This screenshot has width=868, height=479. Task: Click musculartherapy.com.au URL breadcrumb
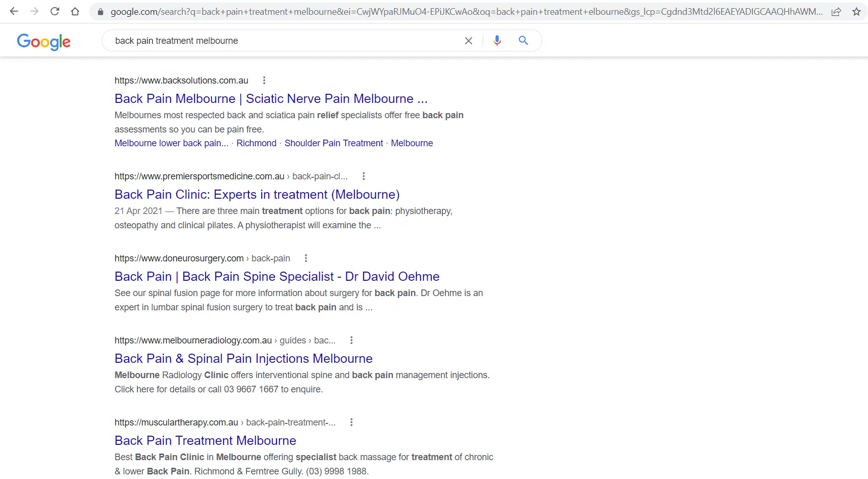[x=225, y=422]
